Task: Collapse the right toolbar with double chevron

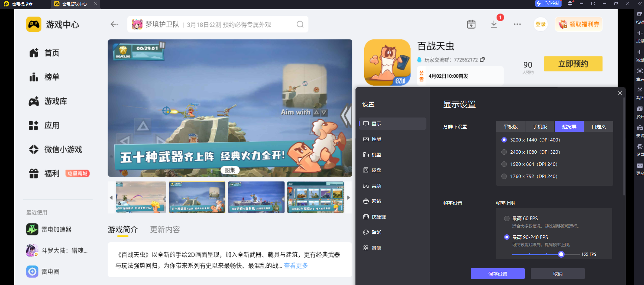Action: click(640, 3)
